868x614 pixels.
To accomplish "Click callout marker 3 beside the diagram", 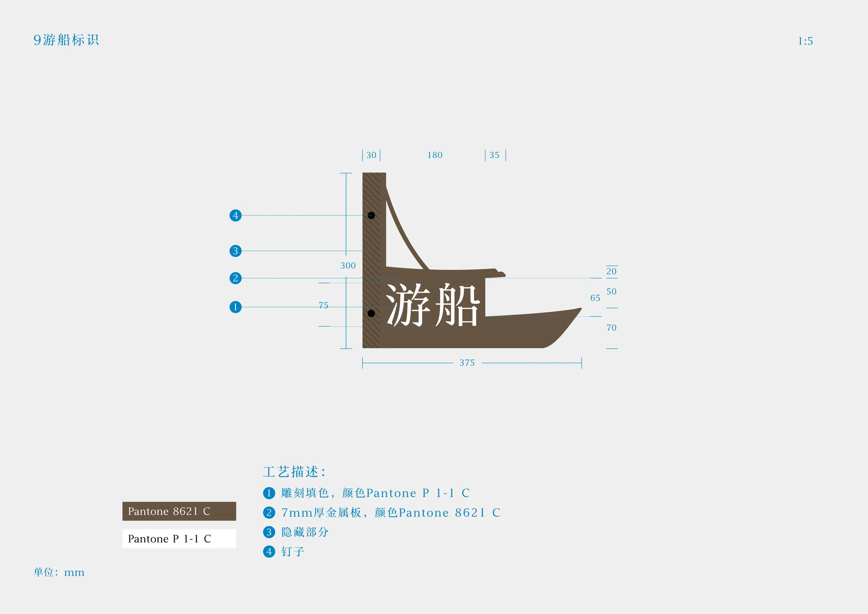I will click(235, 251).
